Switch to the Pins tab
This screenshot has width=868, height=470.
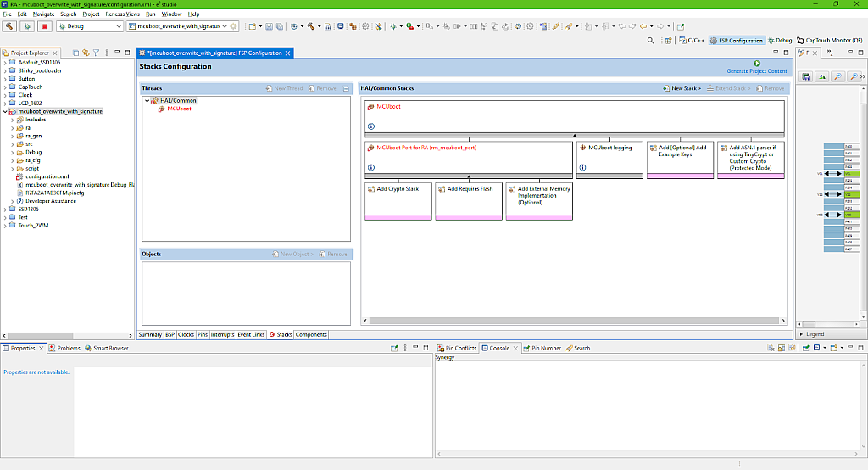(203, 334)
